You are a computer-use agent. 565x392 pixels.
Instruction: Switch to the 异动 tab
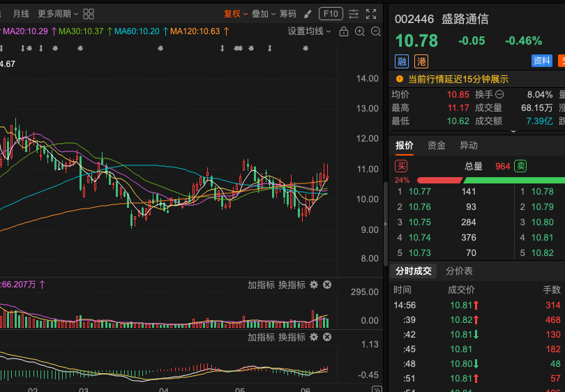coord(469,146)
